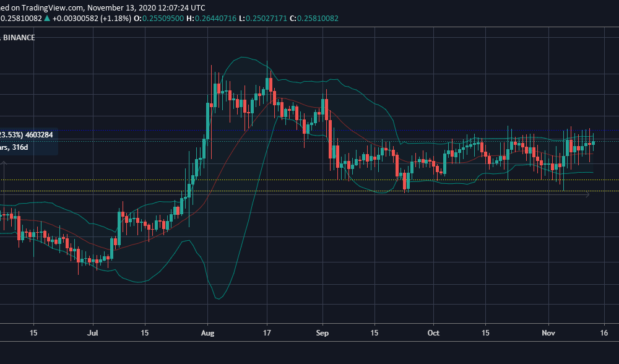Click the BINANCE exchange label
Screen dimensions: 619x364
[19, 38]
